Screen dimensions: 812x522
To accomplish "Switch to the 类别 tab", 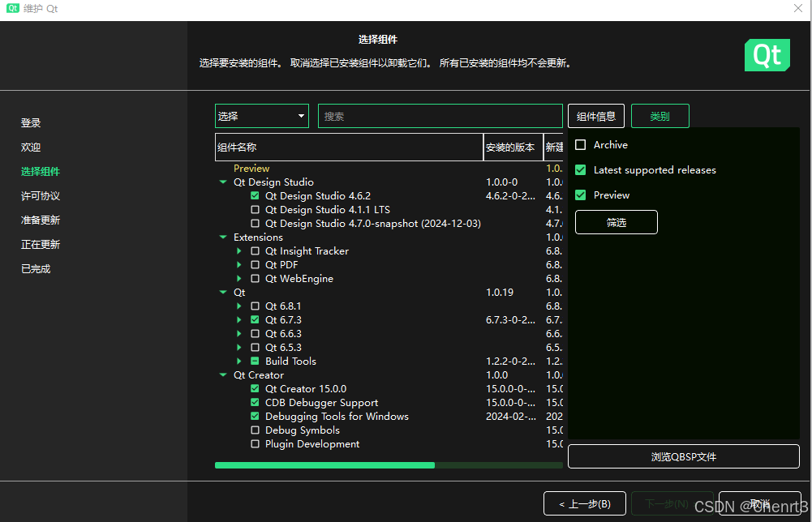I will coord(659,115).
